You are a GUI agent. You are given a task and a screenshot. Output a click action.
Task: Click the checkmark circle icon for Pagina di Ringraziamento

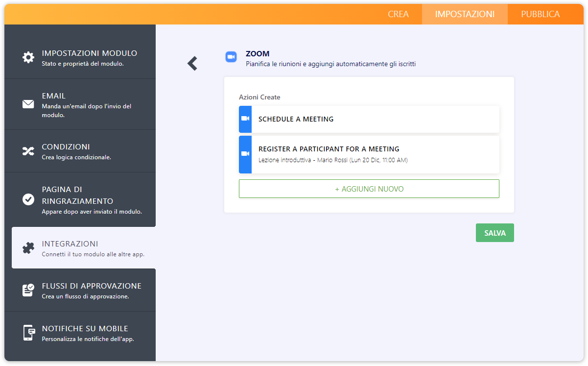click(28, 199)
